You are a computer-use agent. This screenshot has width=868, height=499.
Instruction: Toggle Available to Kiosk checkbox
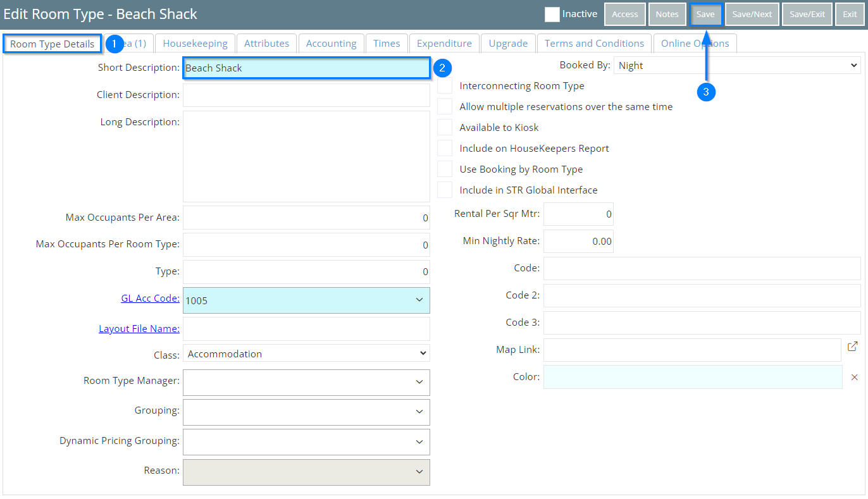tap(445, 128)
